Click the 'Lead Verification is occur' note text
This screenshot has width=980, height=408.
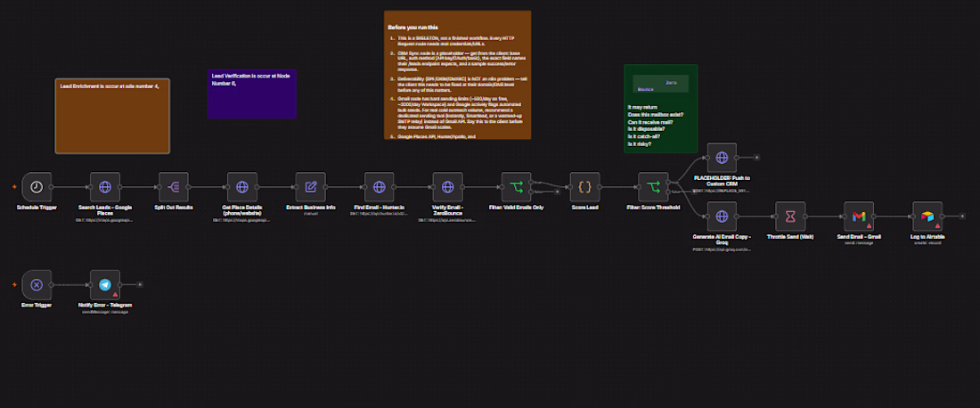pos(250,79)
